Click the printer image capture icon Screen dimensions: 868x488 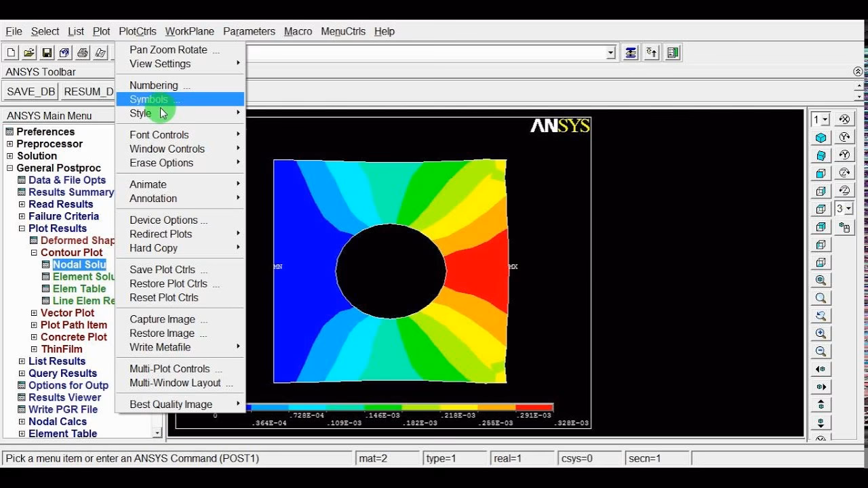[x=82, y=53]
